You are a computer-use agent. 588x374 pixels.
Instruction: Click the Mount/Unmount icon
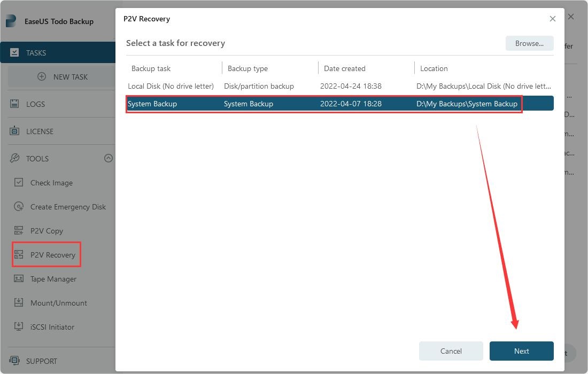pyautogui.click(x=19, y=302)
